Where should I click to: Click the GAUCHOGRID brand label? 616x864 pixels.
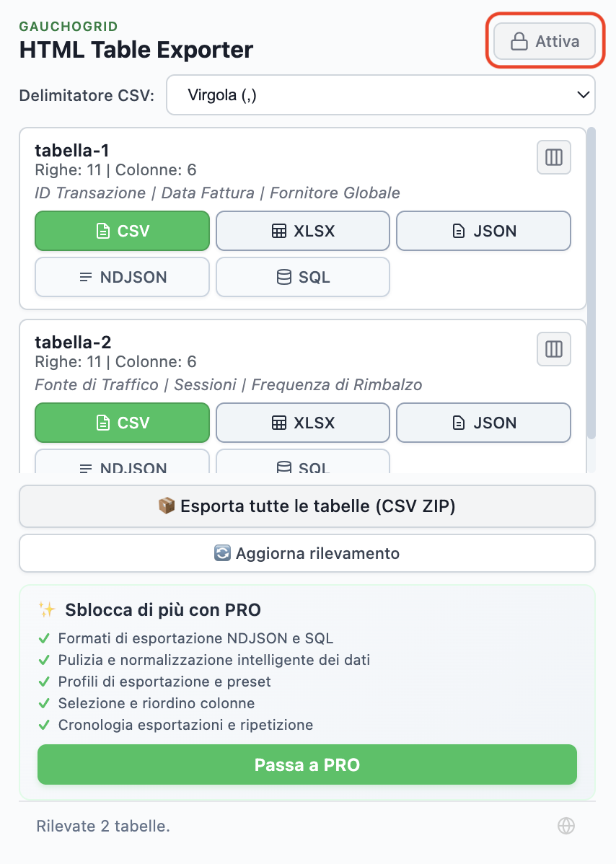tap(68, 26)
